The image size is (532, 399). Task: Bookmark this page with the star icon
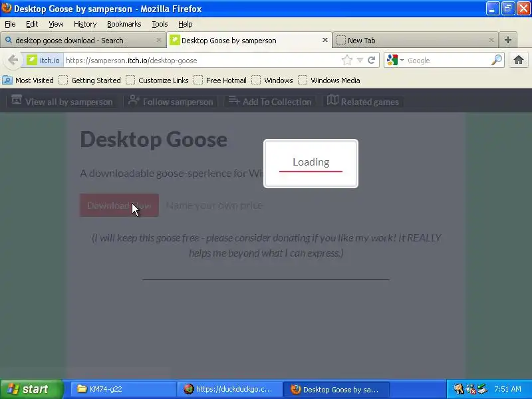(346, 61)
